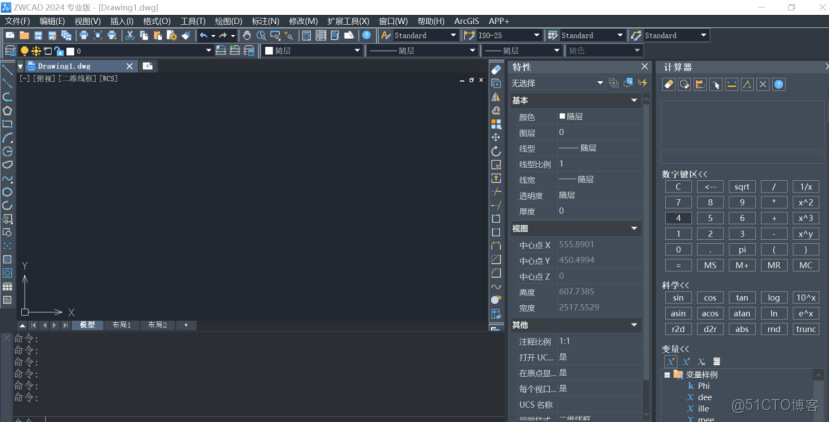Select the Phi variable in tree
This screenshot has width=830, height=423.
703,386
